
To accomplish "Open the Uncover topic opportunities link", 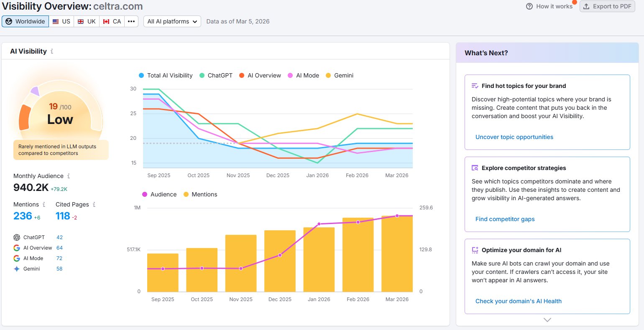I will point(514,137).
